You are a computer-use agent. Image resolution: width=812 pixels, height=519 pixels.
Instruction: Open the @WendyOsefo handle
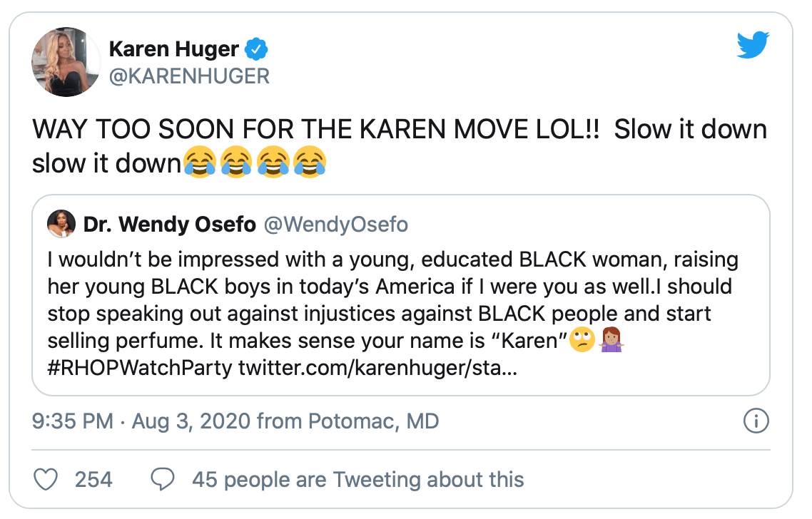click(x=336, y=225)
